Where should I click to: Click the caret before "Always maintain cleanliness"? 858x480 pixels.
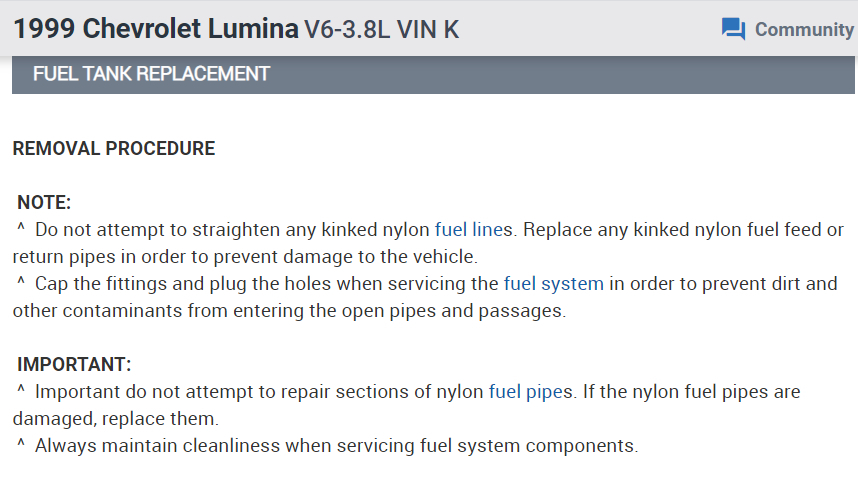click(21, 445)
